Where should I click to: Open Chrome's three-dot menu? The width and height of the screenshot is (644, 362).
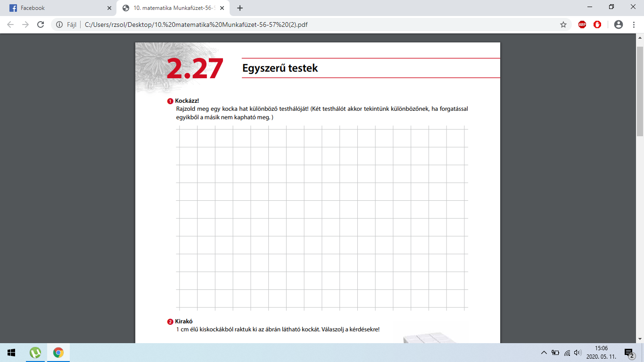(x=633, y=25)
